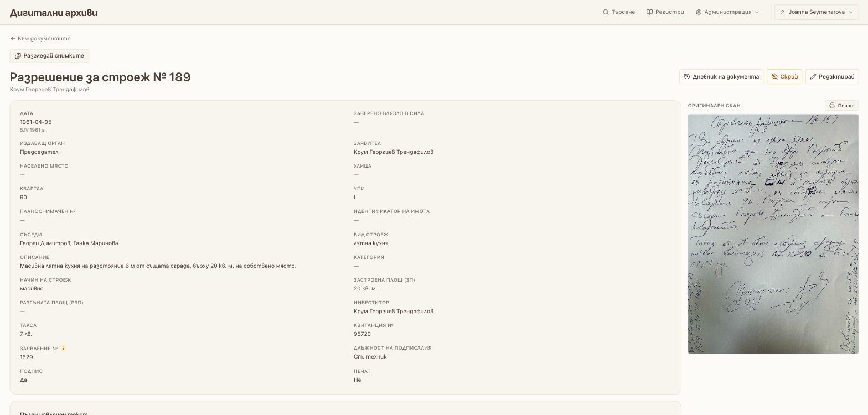Toggle document visibility with Скрий
868x415 pixels.
pos(784,77)
